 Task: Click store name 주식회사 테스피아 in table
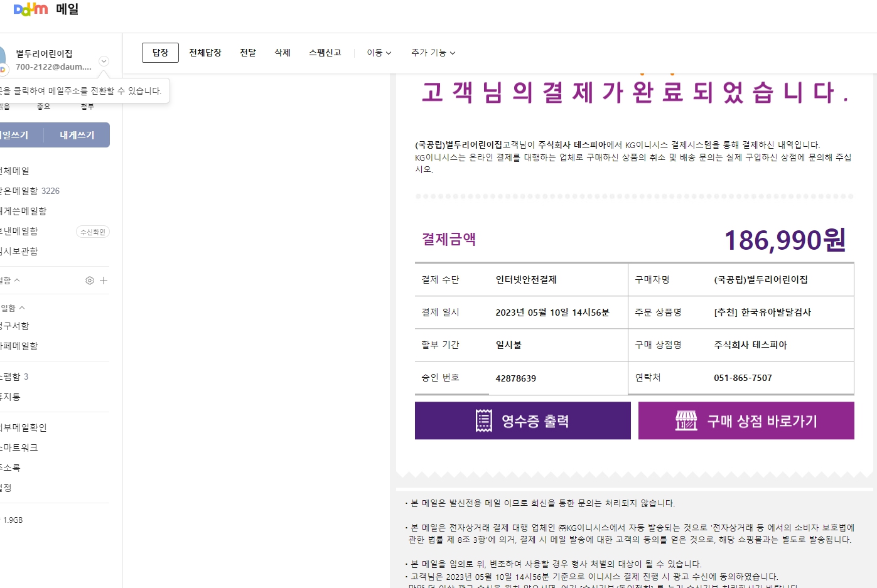pos(750,345)
